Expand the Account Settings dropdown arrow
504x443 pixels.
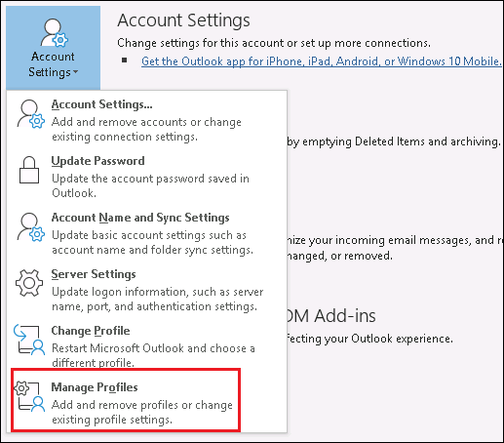[76, 71]
